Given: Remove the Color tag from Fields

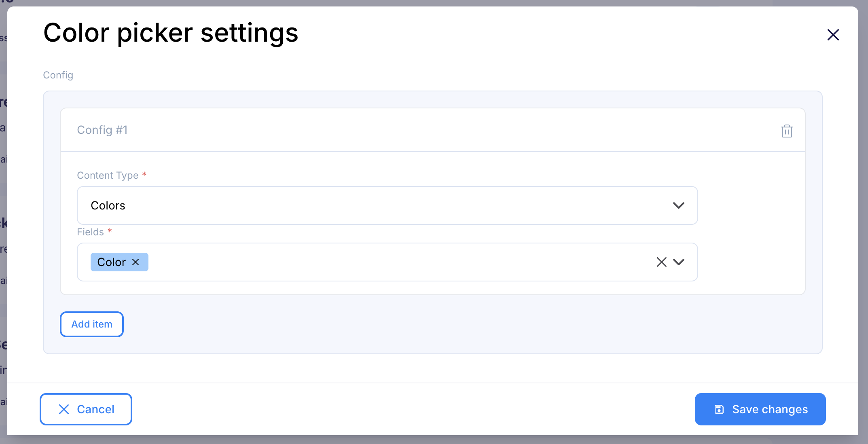Looking at the screenshot, I should [x=135, y=262].
